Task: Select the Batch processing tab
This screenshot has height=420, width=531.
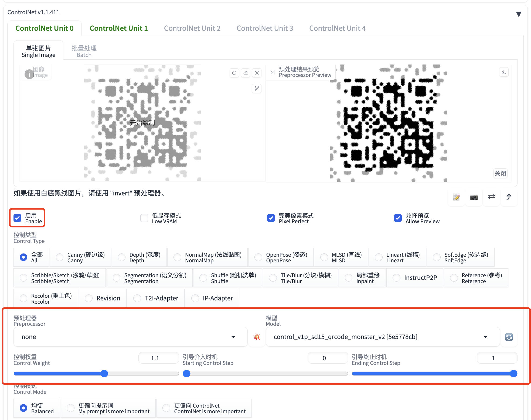Action: pos(84,51)
